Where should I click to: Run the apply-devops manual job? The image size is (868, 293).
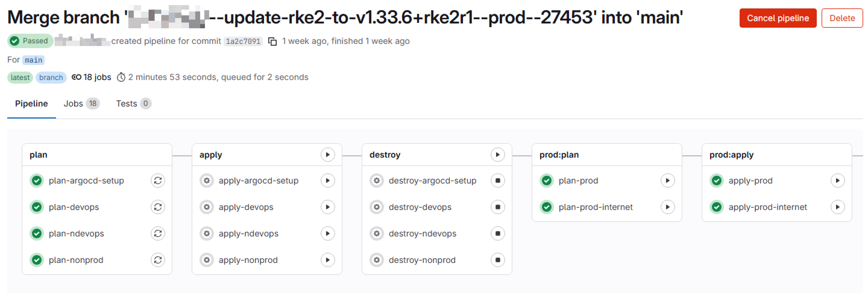tap(328, 207)
